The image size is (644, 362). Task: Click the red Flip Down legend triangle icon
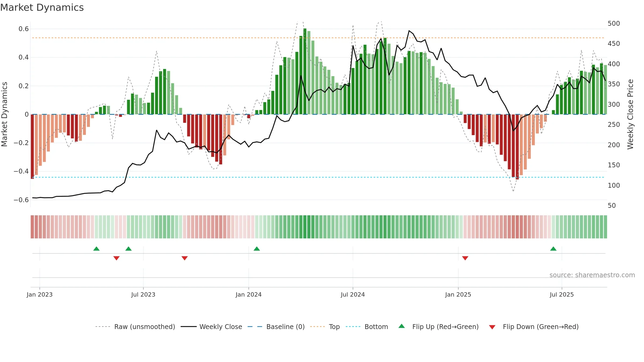[x=492, y=327]
